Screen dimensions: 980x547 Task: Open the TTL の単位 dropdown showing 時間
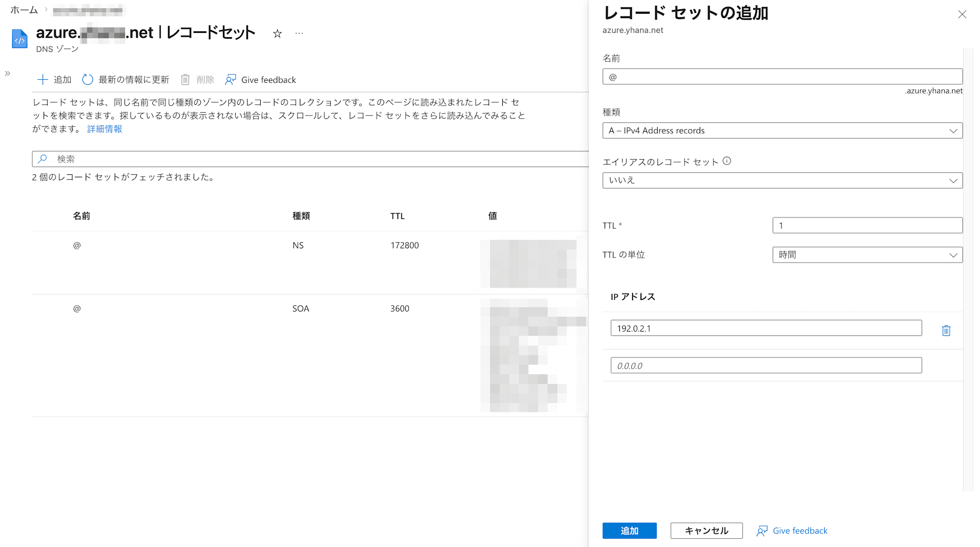tap(867, 255)
